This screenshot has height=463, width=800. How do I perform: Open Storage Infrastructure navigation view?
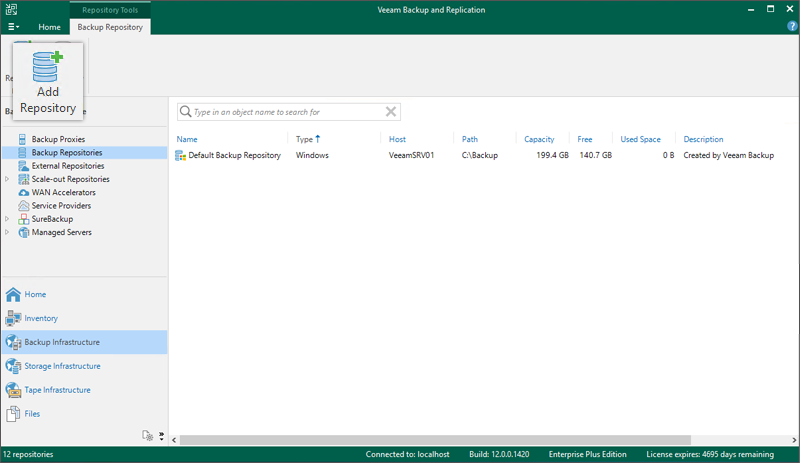(84, 366)
